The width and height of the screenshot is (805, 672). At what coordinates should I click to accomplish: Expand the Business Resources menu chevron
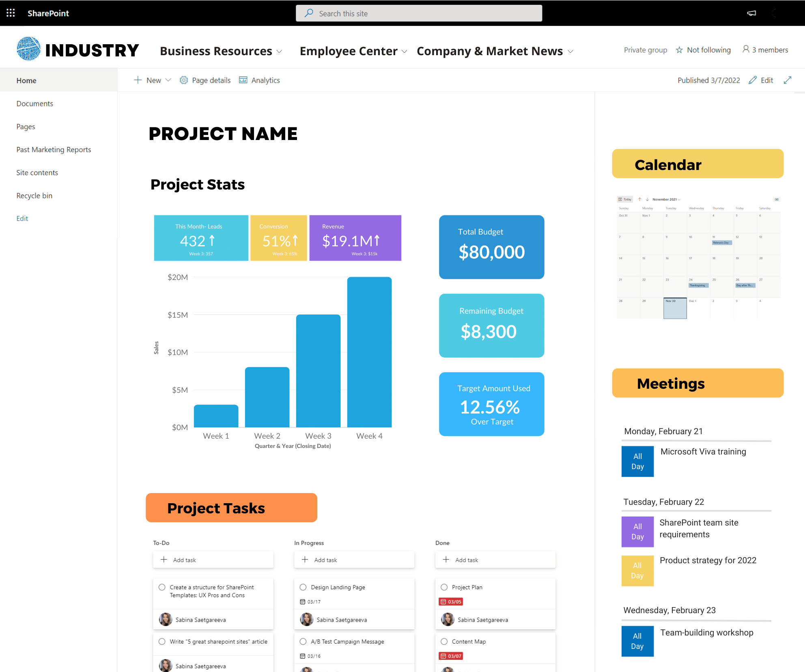click(x=279, y=52)
